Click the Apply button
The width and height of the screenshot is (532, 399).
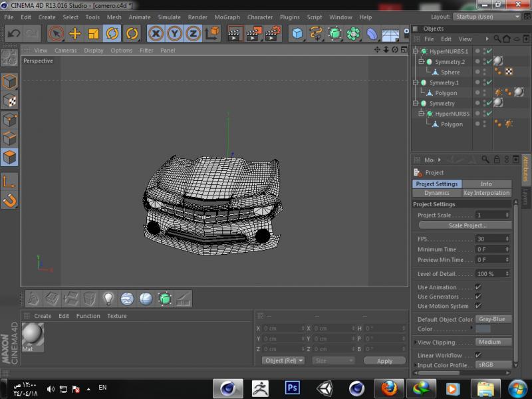pos(384,360)
